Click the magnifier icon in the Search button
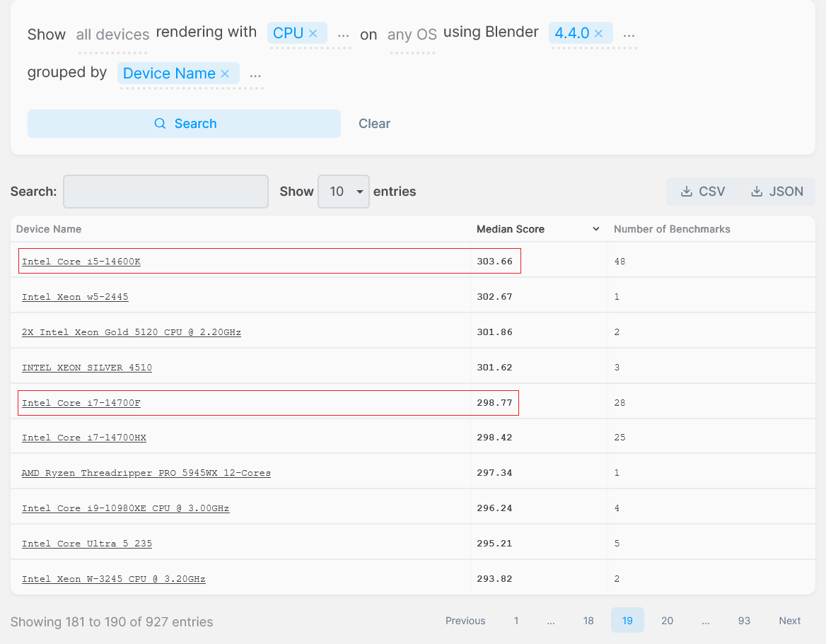Image resolution: width=826 pixels, height=644 pixels. [160, 123]
